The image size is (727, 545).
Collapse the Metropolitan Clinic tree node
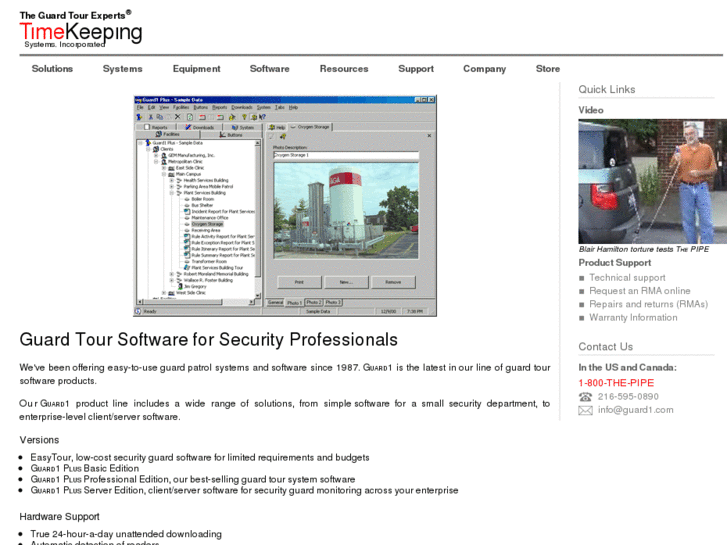tap(156, 161)
